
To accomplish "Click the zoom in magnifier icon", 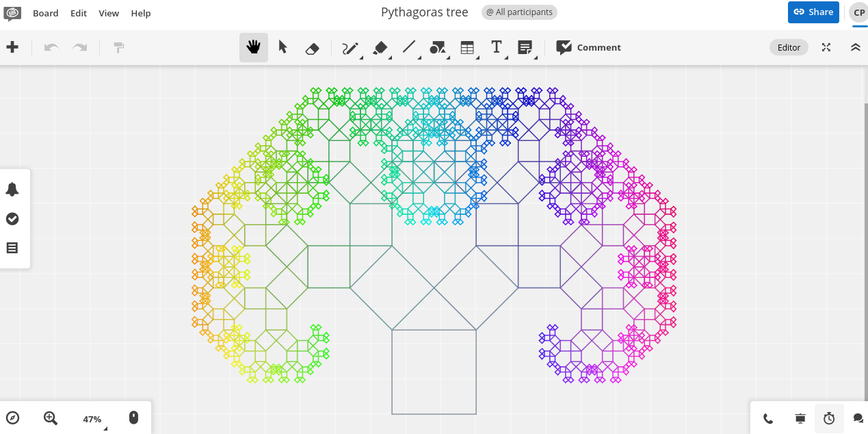I will (x=50, y=418).
